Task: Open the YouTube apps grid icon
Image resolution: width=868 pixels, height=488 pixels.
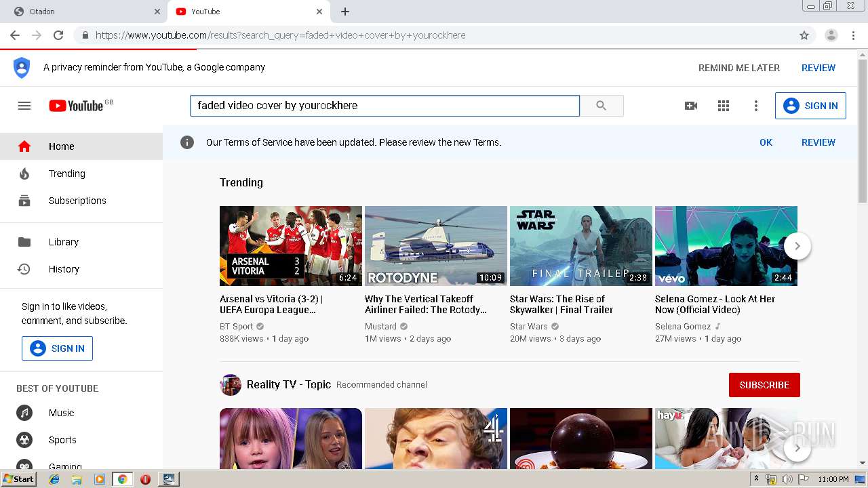Action: pyautogui.click(x=724, y=106)
